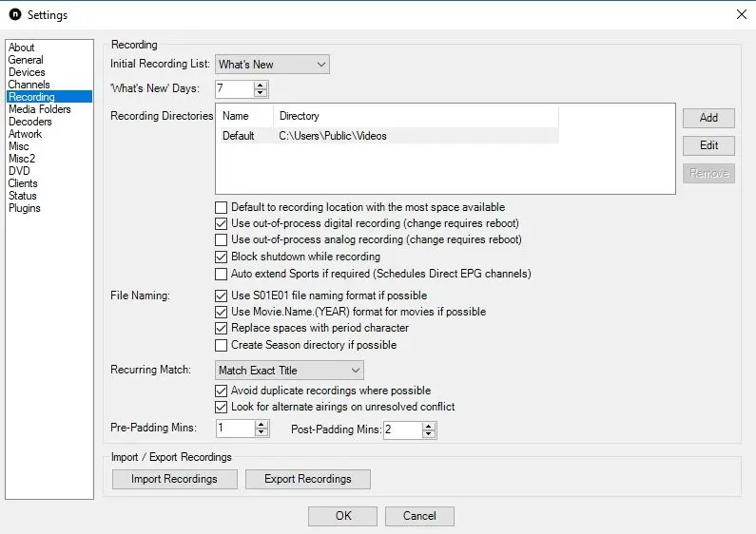Click the C:\Users\Public\Videos directory path

pyautogui.click(x=333, y=136)
